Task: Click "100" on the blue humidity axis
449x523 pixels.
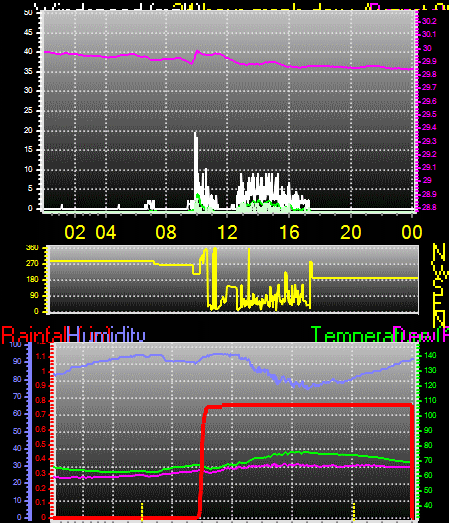Action: (15, 345)
